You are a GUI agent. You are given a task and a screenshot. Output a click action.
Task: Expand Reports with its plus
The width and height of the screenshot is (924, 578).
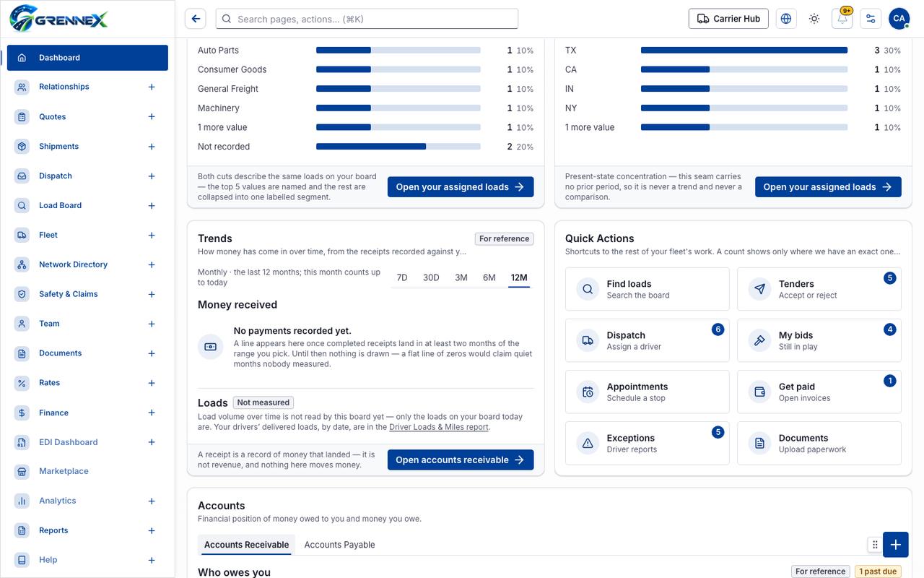click(152, 530)
